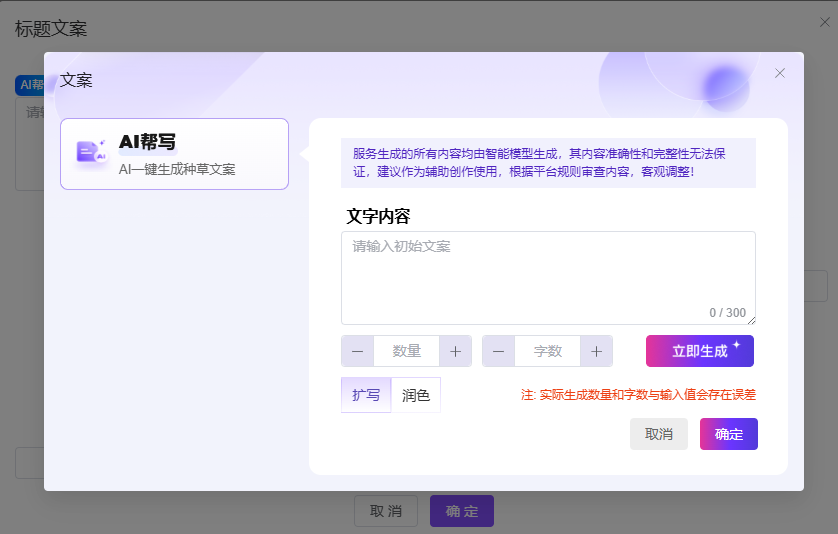
Task: Click the purple AI帮写 document icon
Action: (91, 153)
